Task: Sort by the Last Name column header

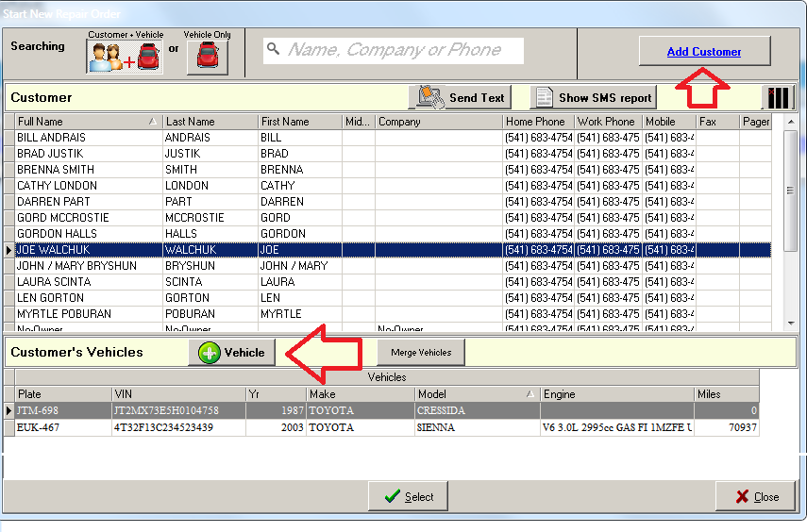Action: point(210,122)
